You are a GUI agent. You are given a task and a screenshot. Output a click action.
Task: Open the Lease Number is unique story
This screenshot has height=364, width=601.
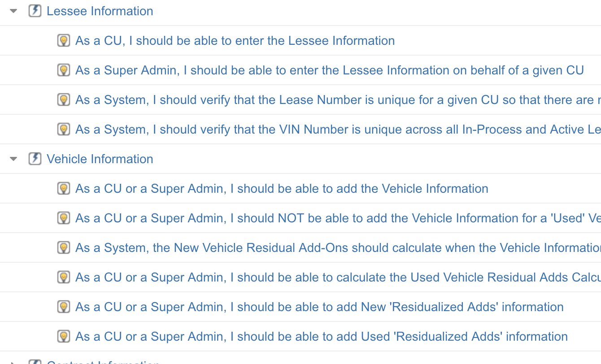point(338,100)
